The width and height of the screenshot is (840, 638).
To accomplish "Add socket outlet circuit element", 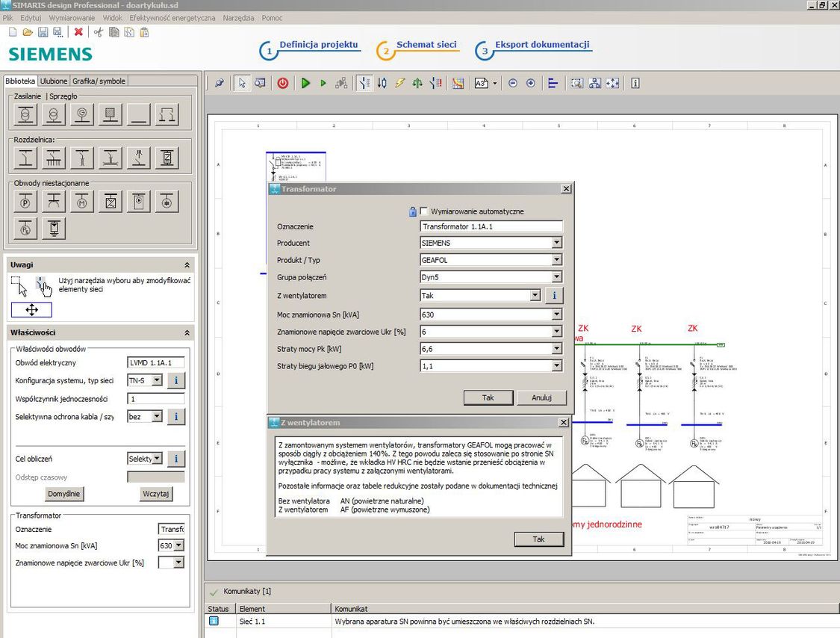I will (54, 202).
